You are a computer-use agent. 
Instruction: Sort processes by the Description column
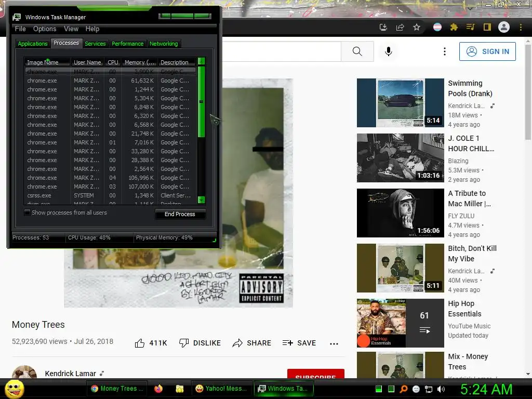pos(177,62)
